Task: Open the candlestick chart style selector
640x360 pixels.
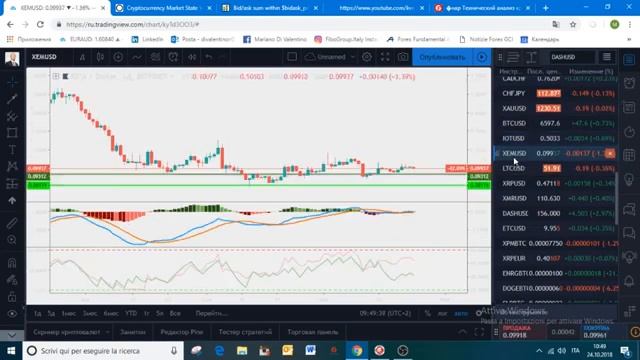Action: (100, 57)
